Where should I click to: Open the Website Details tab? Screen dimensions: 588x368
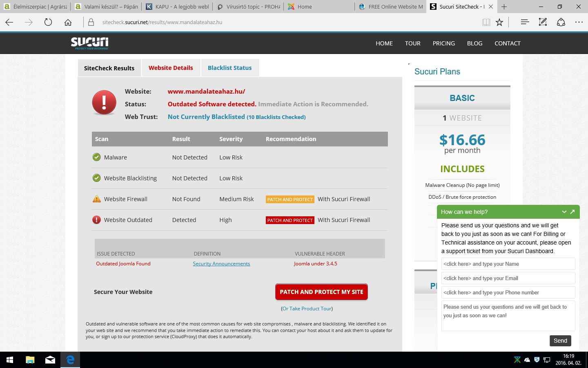[x=171, y=68]
